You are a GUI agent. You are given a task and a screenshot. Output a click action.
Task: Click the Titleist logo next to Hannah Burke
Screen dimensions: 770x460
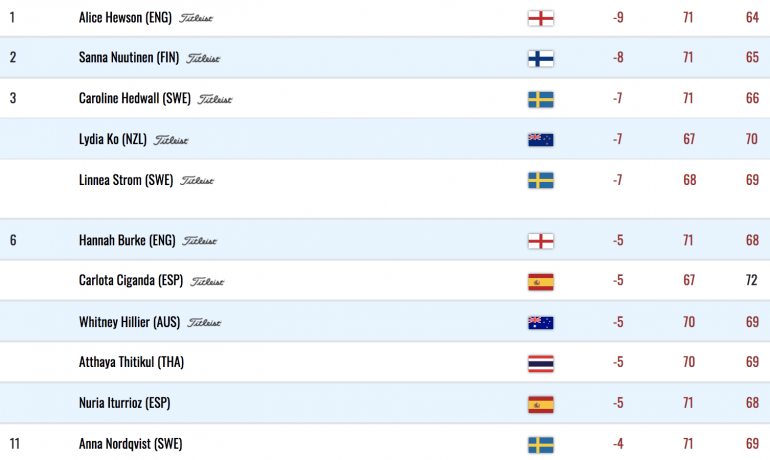point(199,241)
